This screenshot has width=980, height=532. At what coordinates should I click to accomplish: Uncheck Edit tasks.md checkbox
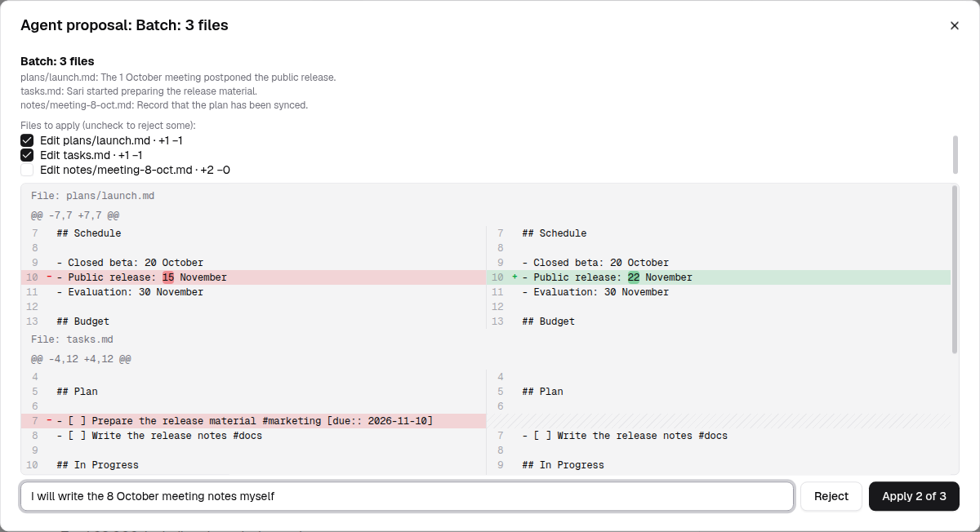[x=27, y=155]
